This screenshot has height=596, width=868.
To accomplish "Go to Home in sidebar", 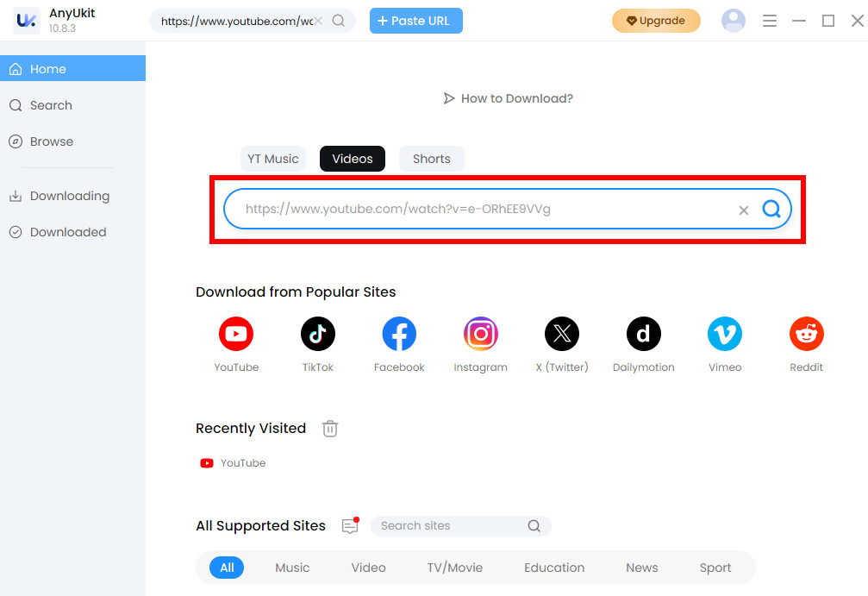I will (x=72, y=69).
